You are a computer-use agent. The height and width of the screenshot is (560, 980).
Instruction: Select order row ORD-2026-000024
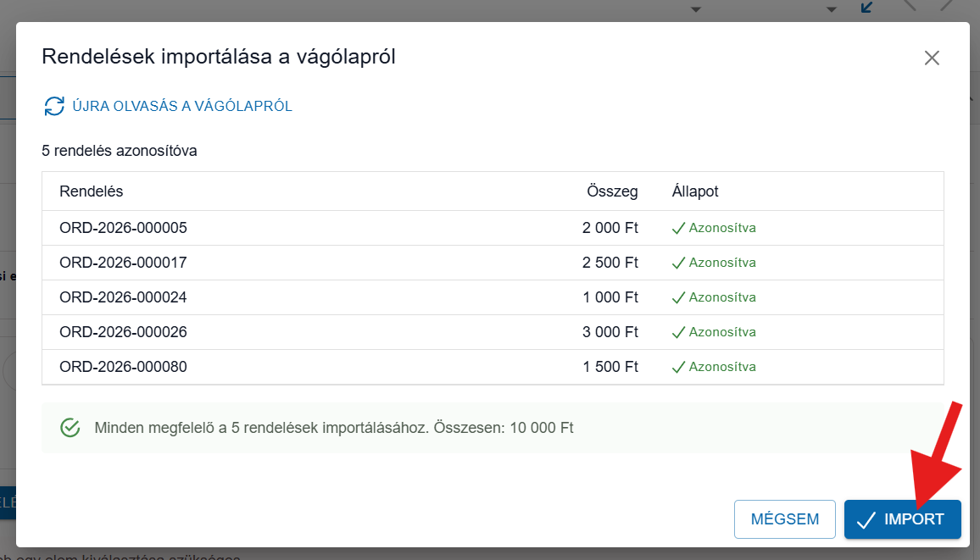(123, 297)
